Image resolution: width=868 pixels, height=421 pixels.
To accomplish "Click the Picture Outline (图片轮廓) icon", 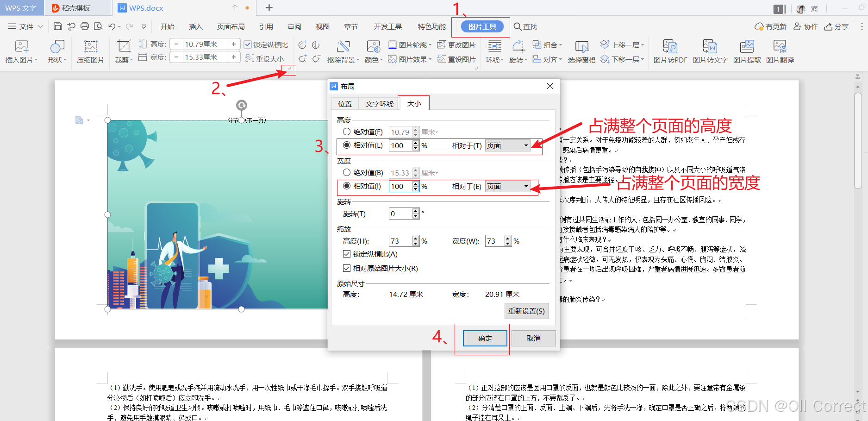I will pyautogui.click(x=393, y=44).
